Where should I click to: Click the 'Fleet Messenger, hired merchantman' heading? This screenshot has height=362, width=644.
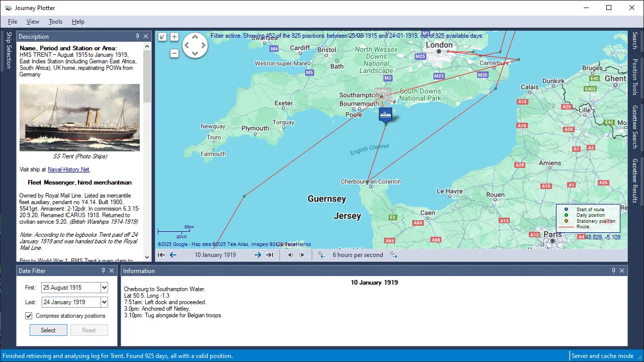point(79,183)
